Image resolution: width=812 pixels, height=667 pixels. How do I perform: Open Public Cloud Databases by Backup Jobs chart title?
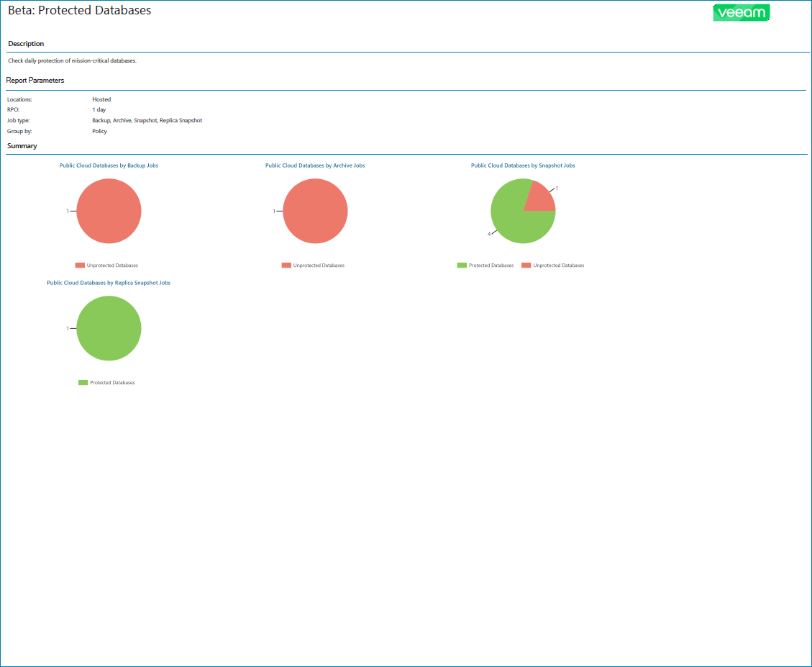tap(109, 165)
